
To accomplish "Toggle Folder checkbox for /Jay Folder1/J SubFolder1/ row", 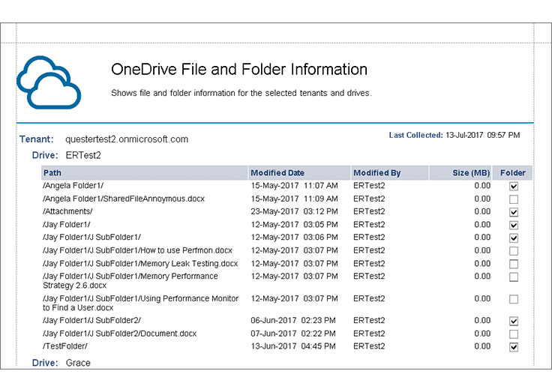I will click(x=514, y=238).
